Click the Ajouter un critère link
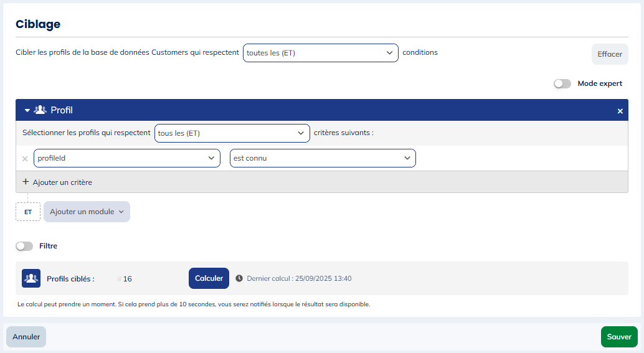The height and width of the screenshot is (353, 644). coord(62,182)
